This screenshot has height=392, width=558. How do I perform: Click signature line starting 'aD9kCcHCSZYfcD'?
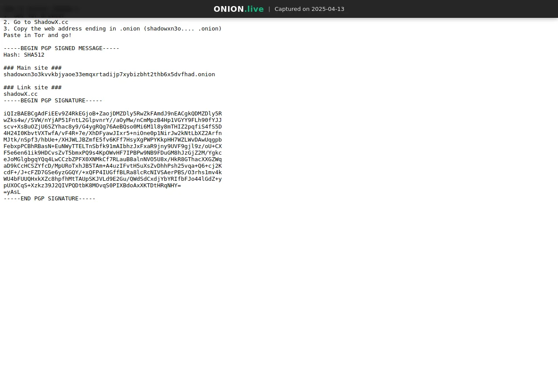click(112, 166)
